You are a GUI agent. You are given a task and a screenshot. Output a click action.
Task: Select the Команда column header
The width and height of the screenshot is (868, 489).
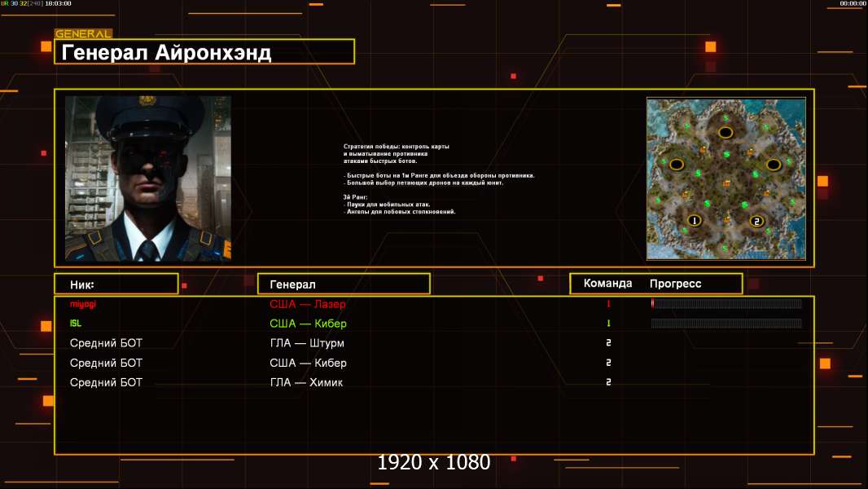pos(607,284)
